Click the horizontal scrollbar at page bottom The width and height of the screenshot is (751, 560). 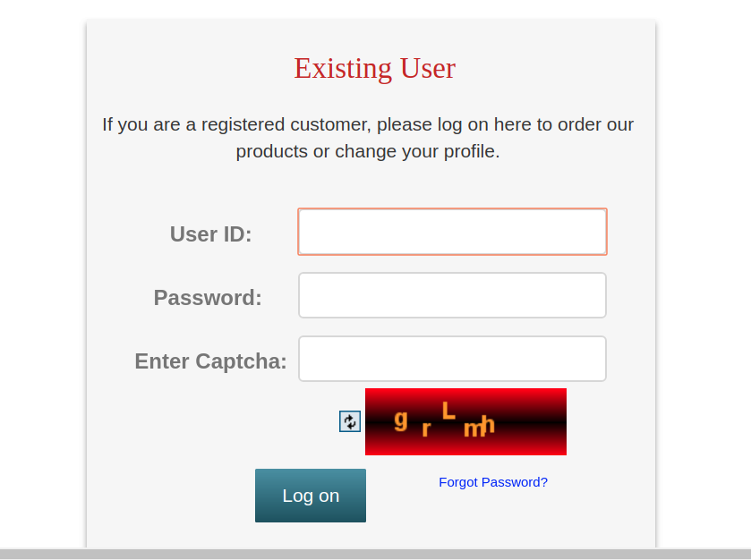[x=375, y=554]
